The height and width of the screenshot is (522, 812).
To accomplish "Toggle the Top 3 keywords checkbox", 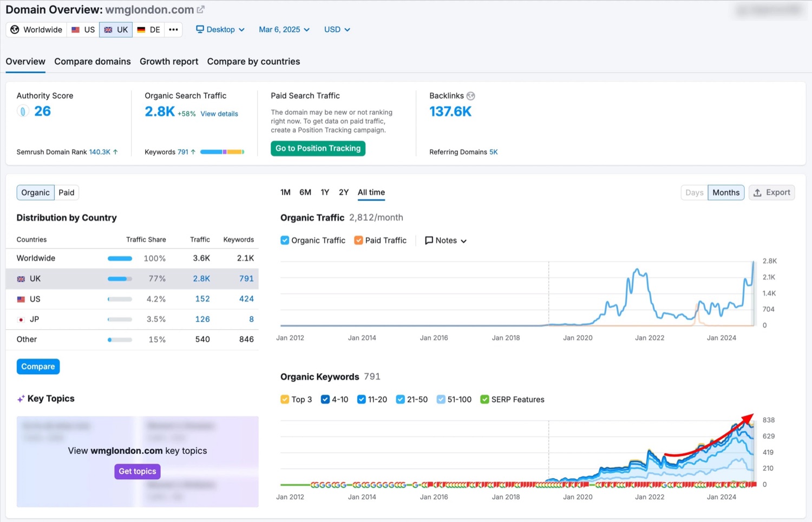I will (285, 400).
